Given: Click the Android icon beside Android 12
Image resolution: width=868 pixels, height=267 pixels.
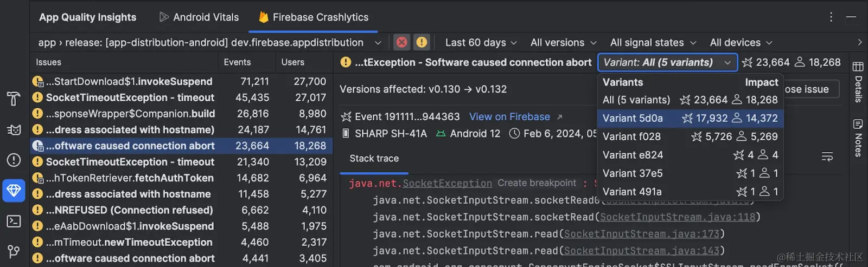Looking at the screenshot, I should 441,133.
